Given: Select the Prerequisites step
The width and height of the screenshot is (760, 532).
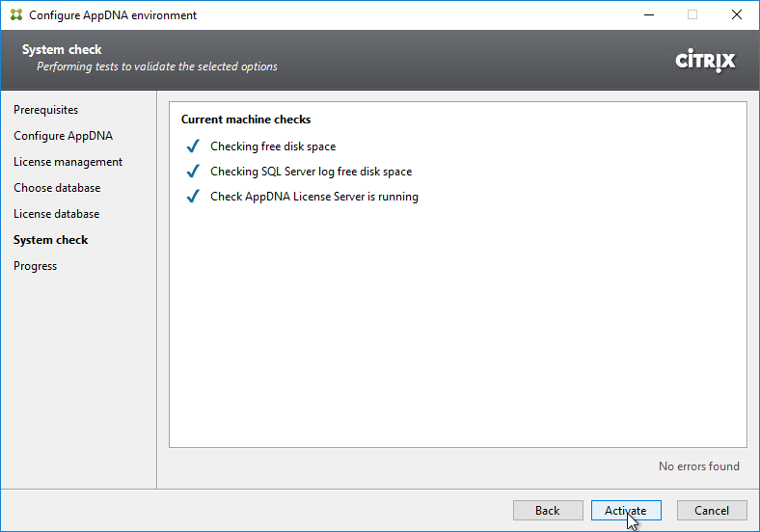Looking at the screenshot, I should click(45, 110).
